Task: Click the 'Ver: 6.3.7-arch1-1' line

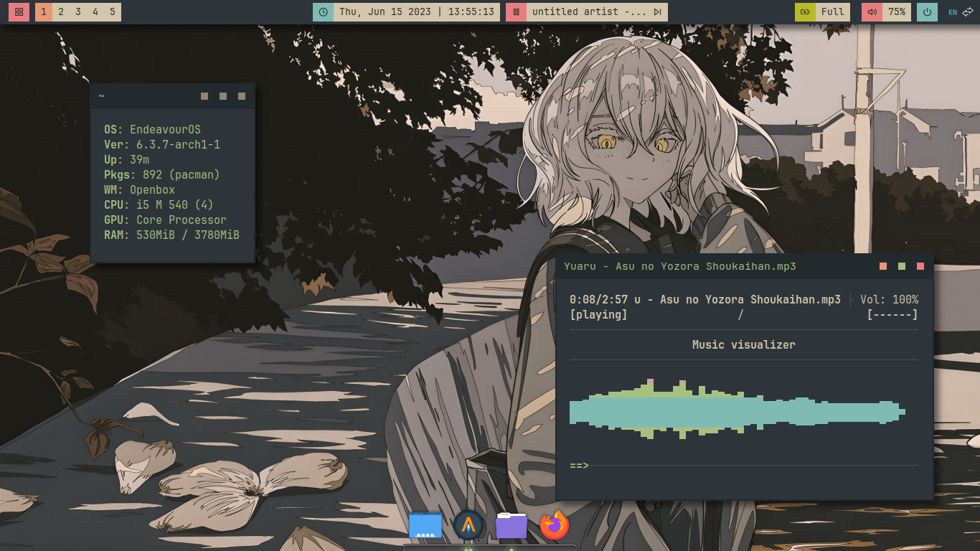Action: (x=162, y=145)
